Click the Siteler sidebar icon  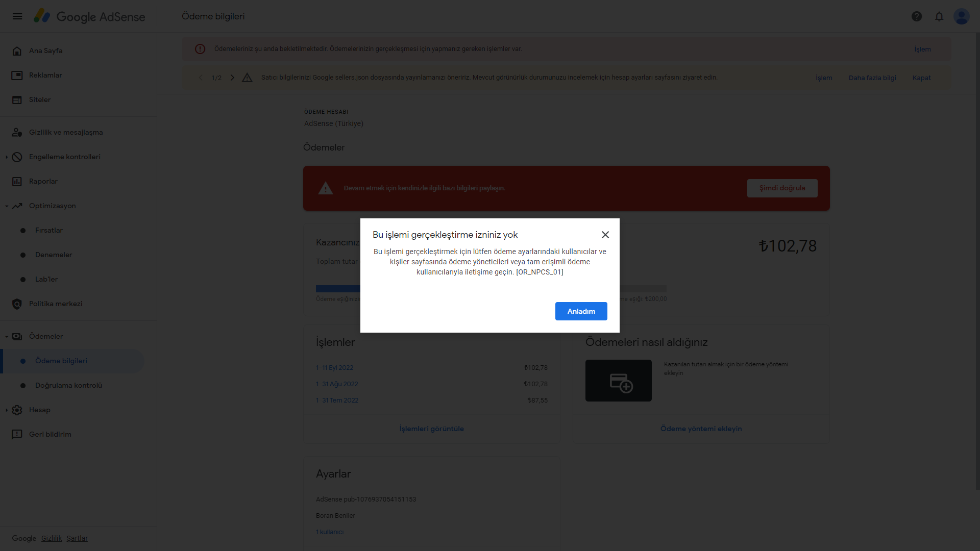[17, 100]
